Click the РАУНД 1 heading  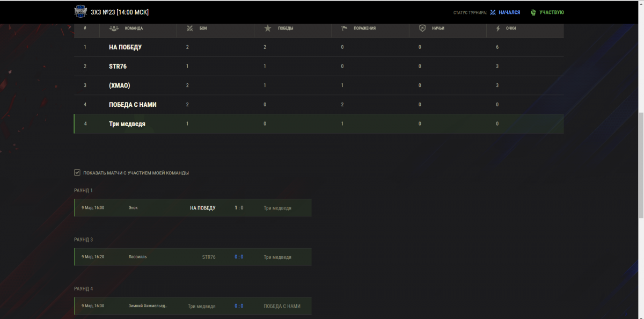tap(83, 191)
